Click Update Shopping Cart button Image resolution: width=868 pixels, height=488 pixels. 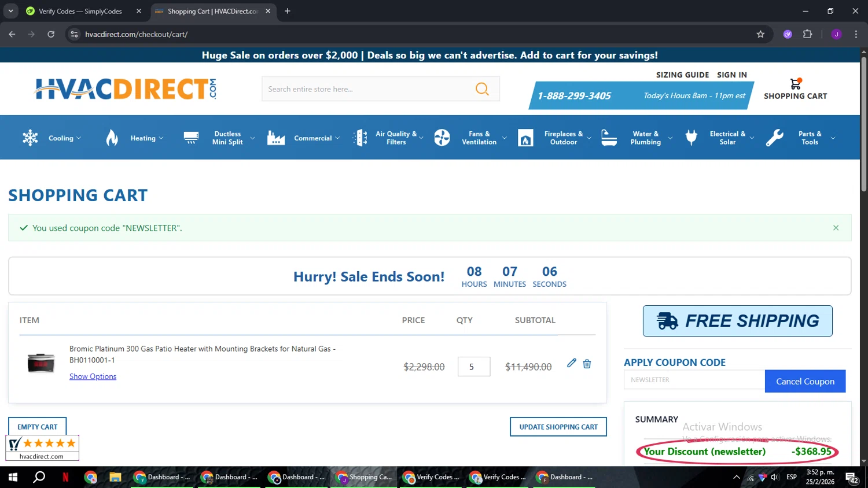[558, 427]
